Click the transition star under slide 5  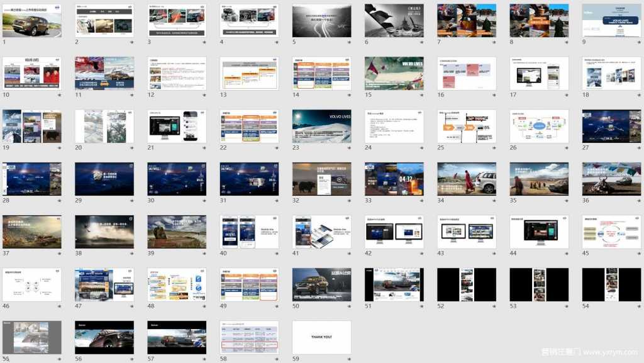(x=349, y=42)
